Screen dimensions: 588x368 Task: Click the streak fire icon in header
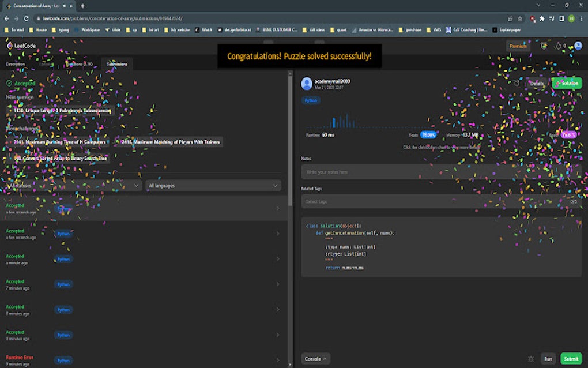558,46
